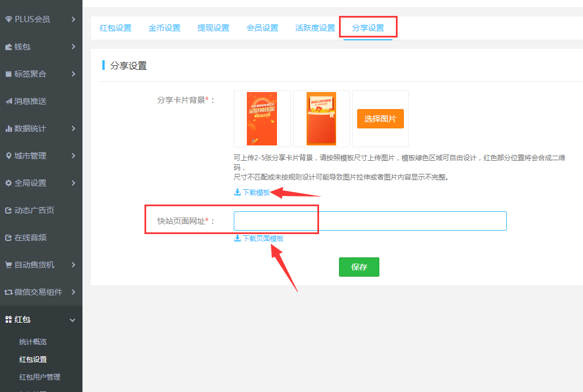Open 红包用户管理 in the sidebar
The height and width of the screenshot is (392, 583).
(x=40, y=377)
